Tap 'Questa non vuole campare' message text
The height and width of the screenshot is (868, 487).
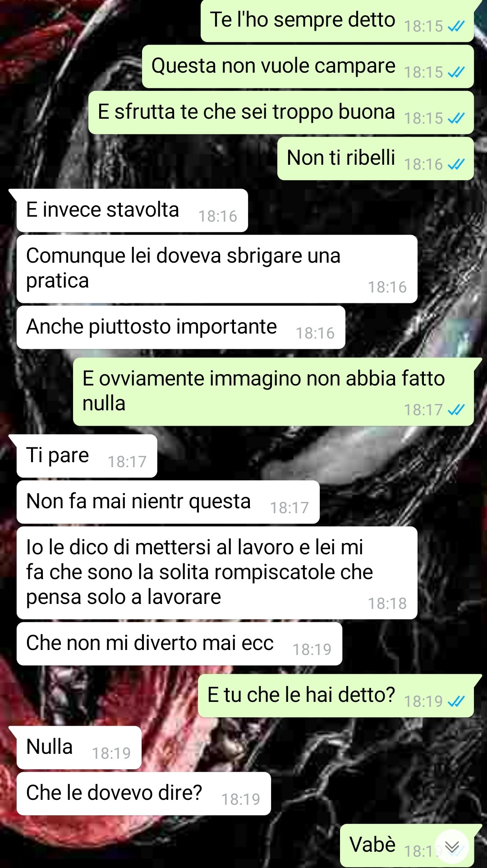(273, 66)
